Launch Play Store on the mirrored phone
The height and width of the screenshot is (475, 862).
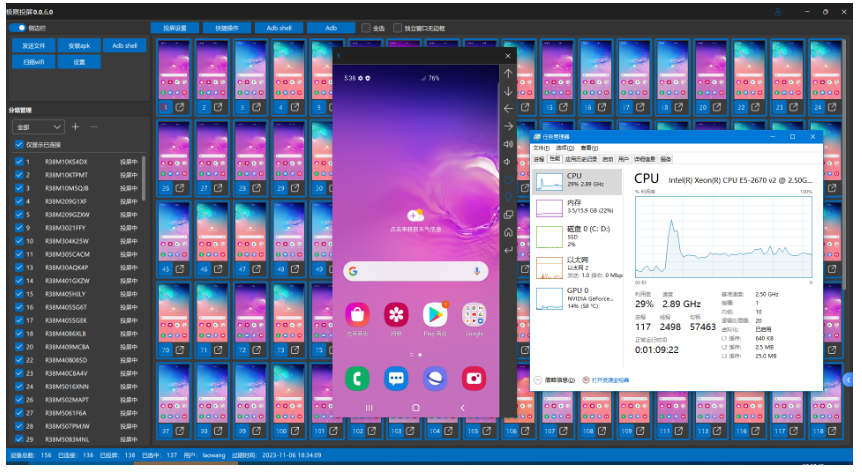point(435,314)
